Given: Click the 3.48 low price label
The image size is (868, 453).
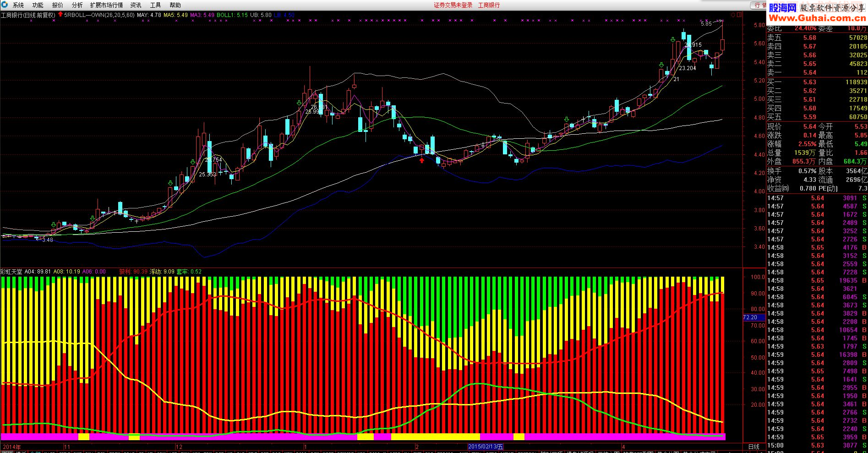Looking at the screenshot, I should pyautogui.click(x=48, y=240).
